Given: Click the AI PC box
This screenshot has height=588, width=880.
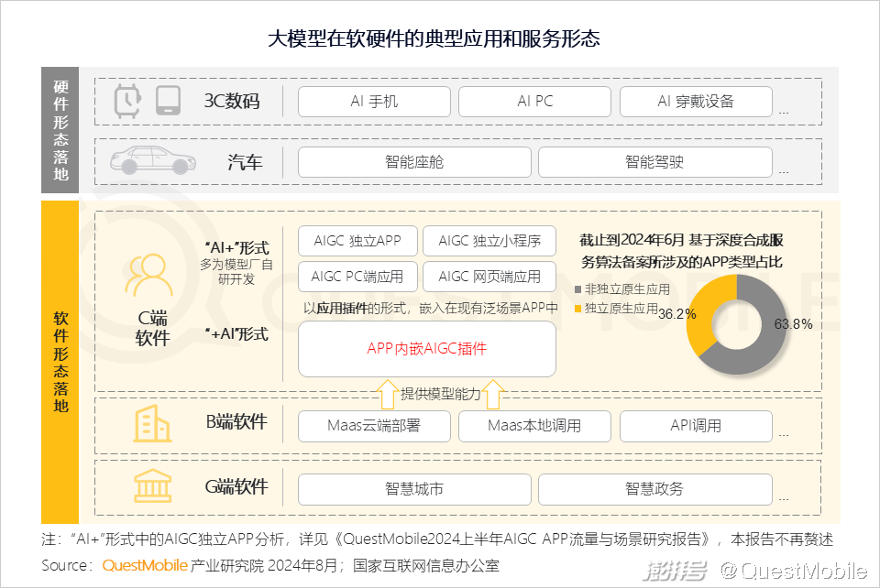Looking at the screenshot, I should tap(534, 102).
